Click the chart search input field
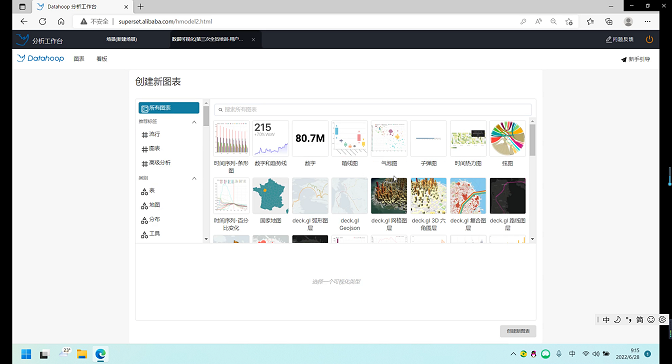This screenshot has width=672, height=364. pos(373,109)
